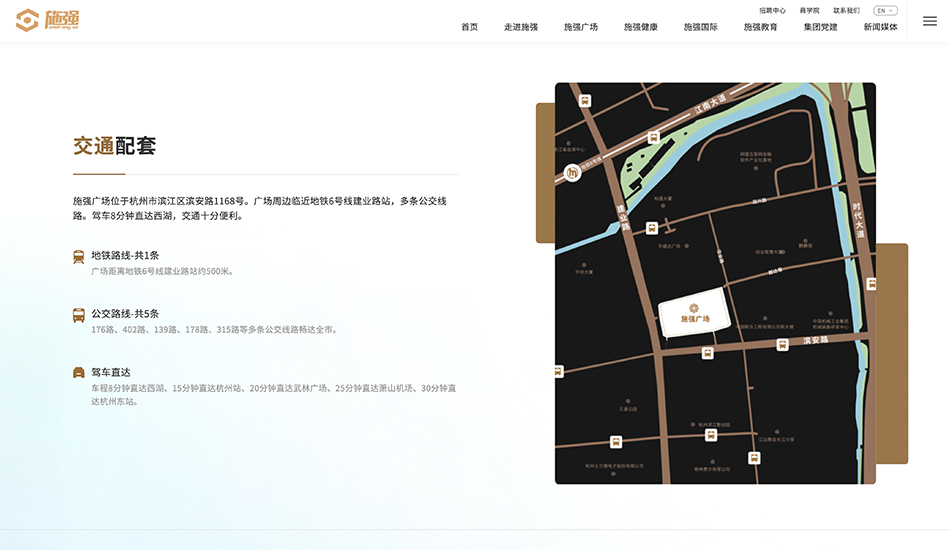Open the hamburger menu in the header
The width and height of the screenshot is (950, 550).
click(929, 21)
